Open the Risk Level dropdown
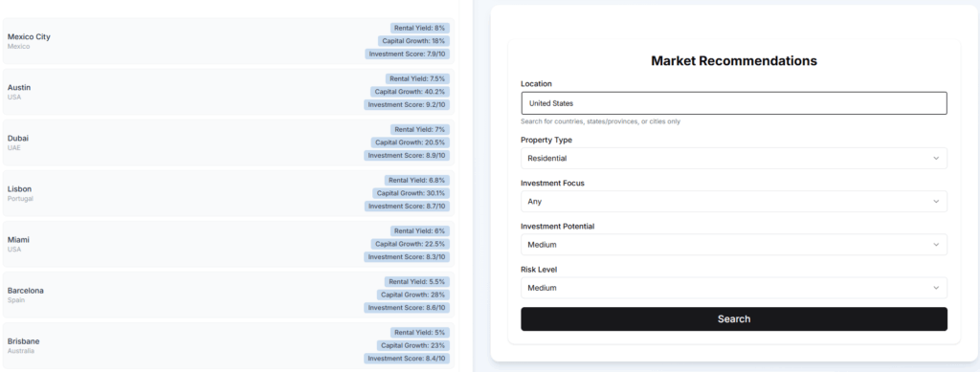Image resolution: width=980 pixels, height=372 pixels. click(734, 288)
